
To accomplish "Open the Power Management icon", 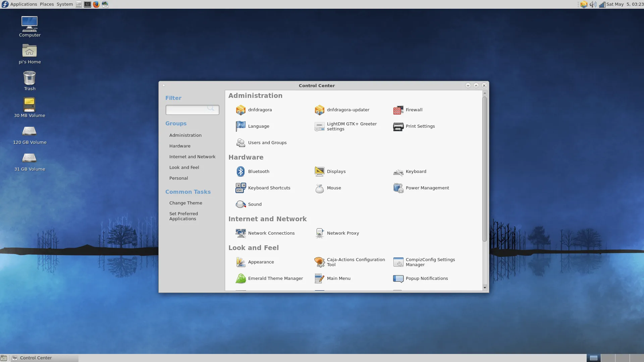I will coord(398,188).
